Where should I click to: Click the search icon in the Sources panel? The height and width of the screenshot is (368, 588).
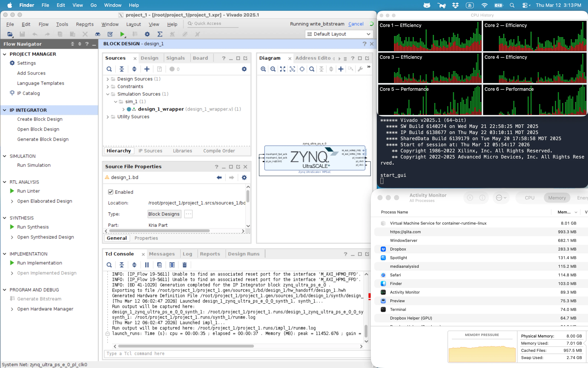(x=109, y=69)
